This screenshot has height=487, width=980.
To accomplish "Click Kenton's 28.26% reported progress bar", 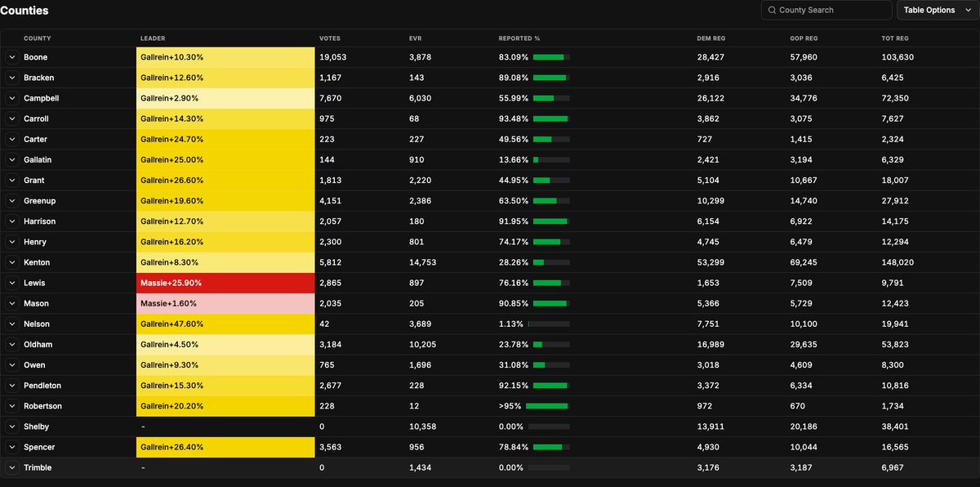I will [551, 262].
